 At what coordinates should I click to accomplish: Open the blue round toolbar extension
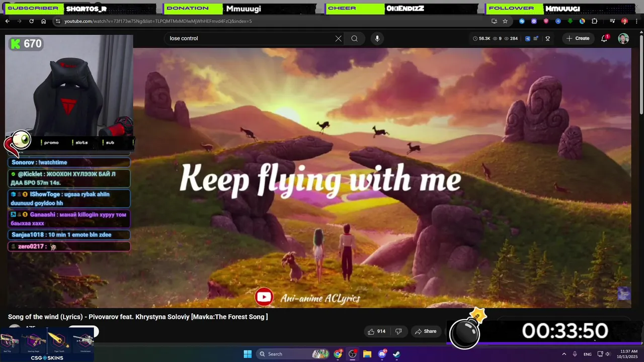pyautogui.click(x=558, y=21)
